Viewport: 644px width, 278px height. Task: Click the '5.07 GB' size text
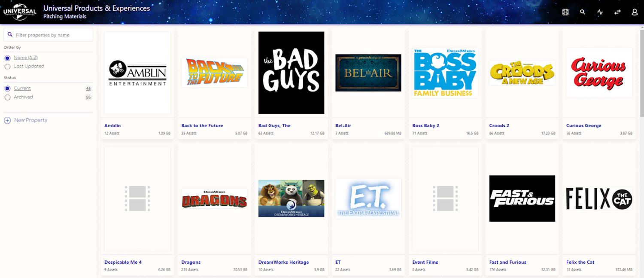[241, 133]
